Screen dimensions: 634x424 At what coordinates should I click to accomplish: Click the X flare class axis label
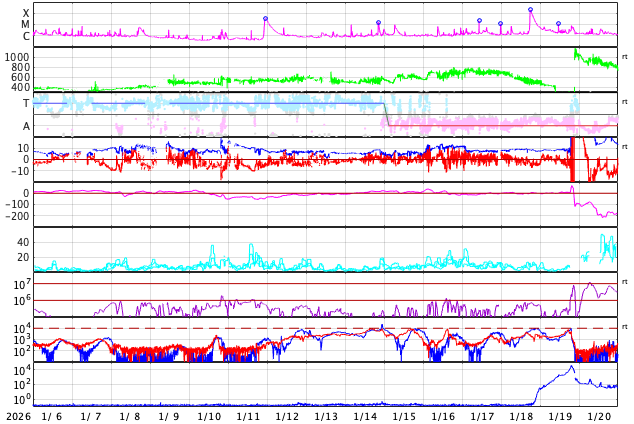[26, 13]
